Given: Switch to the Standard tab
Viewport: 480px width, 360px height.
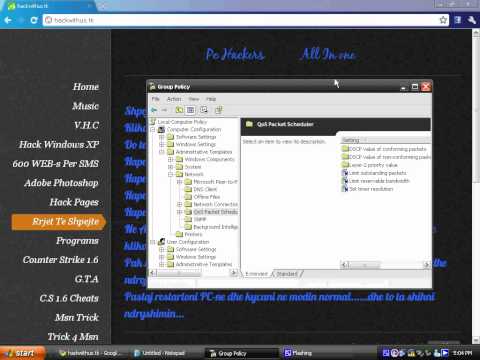Looking at the screenshot, I should point(287,274).
